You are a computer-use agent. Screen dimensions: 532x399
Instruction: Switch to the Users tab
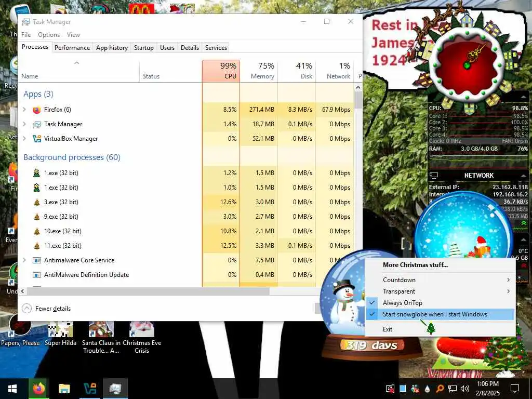coord(167,48)
